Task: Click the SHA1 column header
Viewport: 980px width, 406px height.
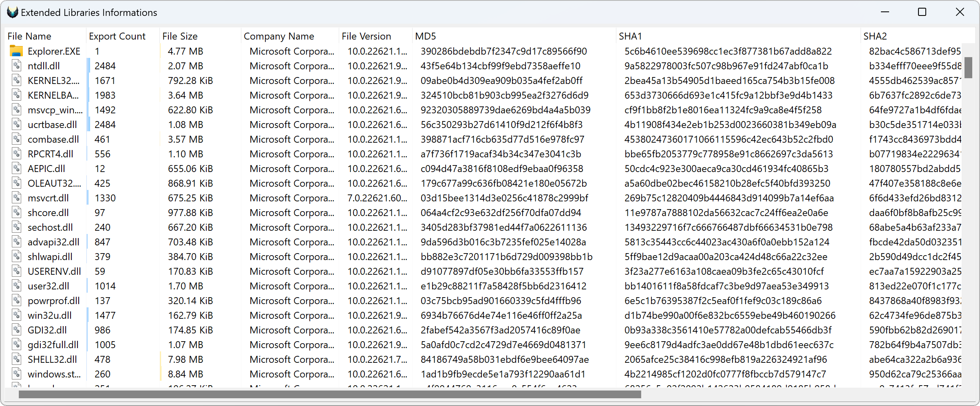Action: coord(738,36)
